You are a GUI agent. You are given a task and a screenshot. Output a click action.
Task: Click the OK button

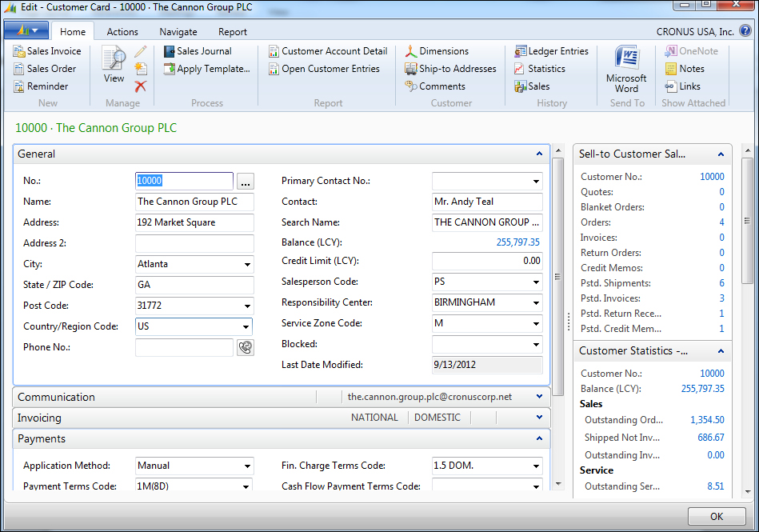717,517
